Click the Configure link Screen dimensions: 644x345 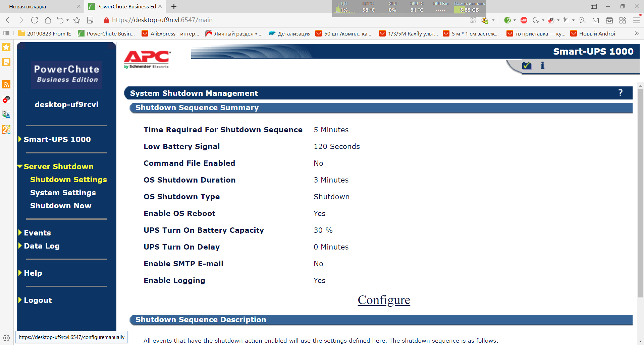pos(384,300)
